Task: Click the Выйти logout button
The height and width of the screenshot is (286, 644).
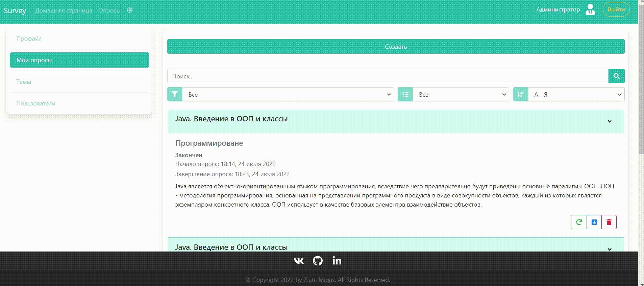Action: (x=616, y=9)
